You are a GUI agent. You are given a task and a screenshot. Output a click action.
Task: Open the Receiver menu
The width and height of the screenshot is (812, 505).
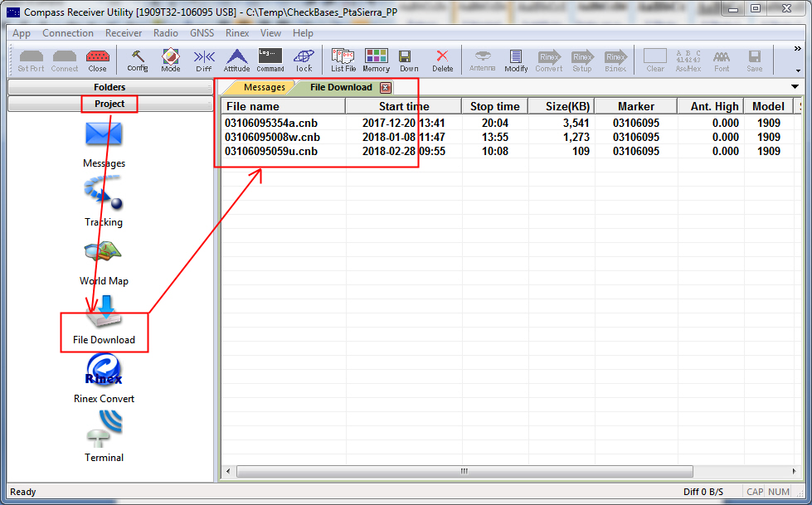(124, 33)
